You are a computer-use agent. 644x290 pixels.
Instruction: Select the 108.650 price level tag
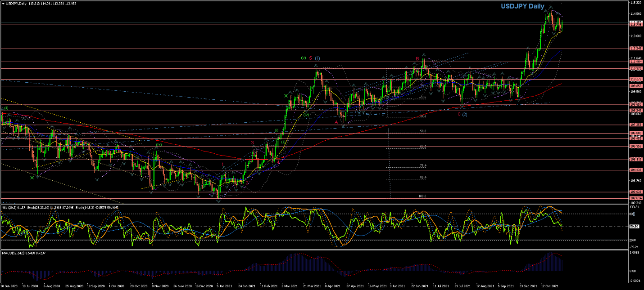tap(635, 104)
